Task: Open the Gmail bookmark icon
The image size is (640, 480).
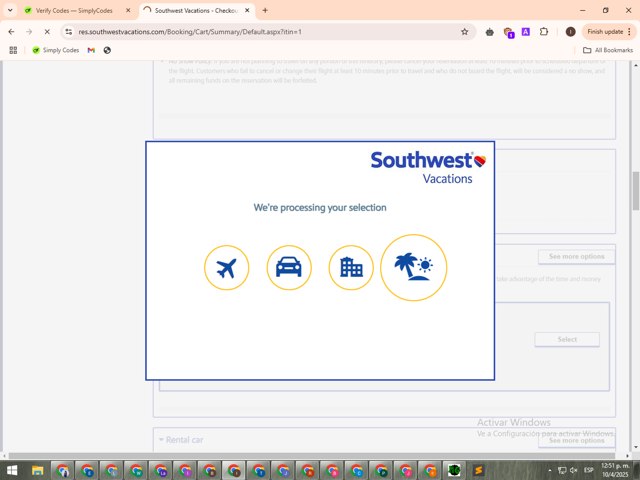Action: click(x=91, y=50)
